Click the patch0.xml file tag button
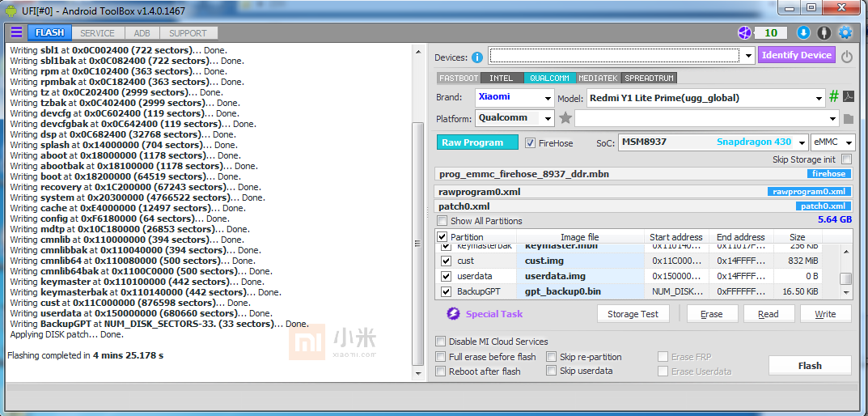 [824, 206]
